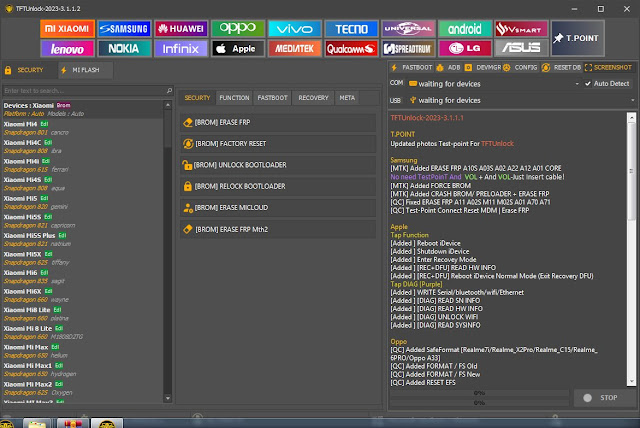Run [BROM] FACTORY RESET
Viewport: 640px width, 428px height.
point(278,144)
